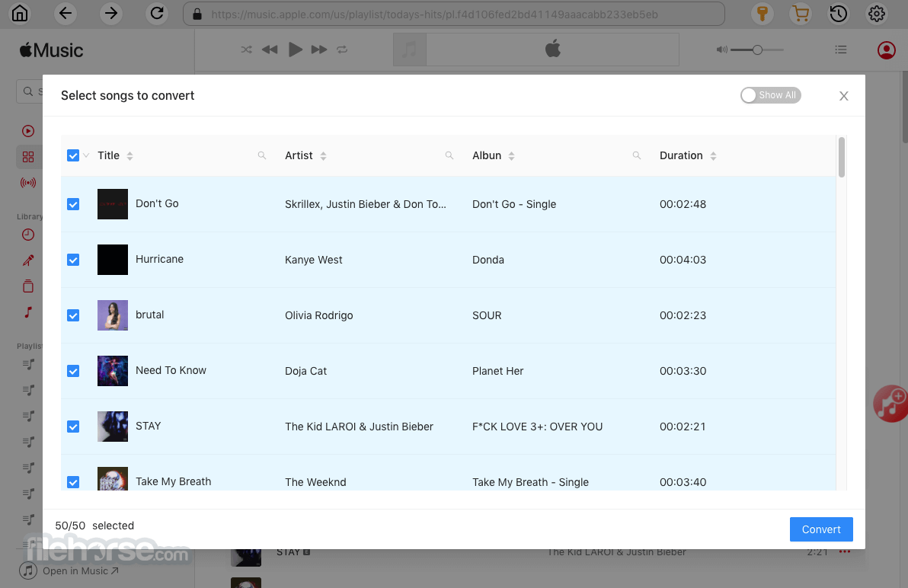Click artist text Olivia Rodrigo
908x588 pixels.
(318, 315)
